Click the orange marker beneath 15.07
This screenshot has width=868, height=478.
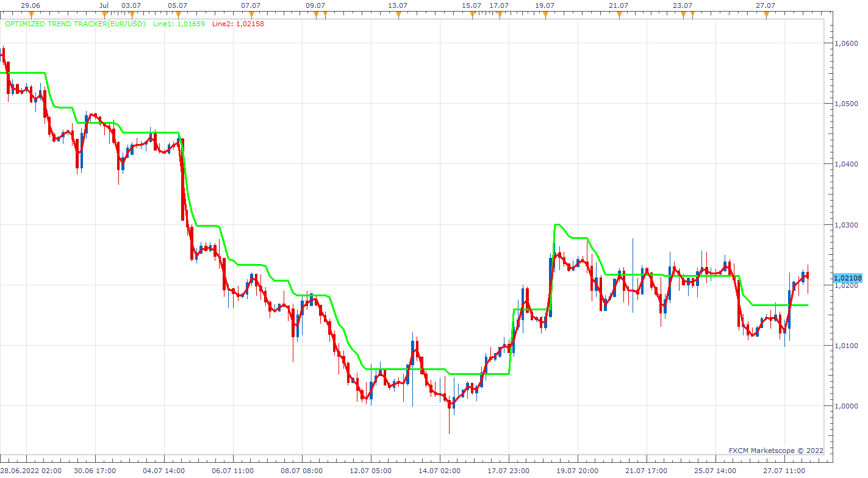point(472,15)
